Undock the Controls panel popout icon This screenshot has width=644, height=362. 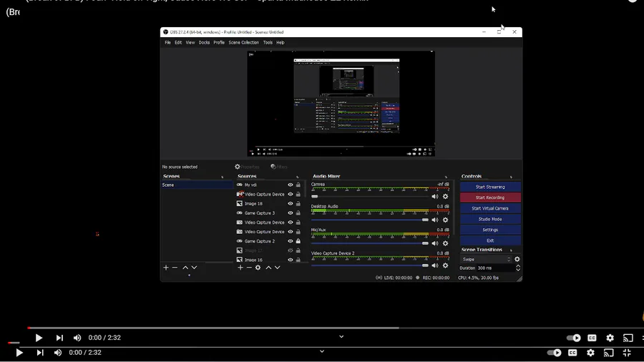point(511,177)
